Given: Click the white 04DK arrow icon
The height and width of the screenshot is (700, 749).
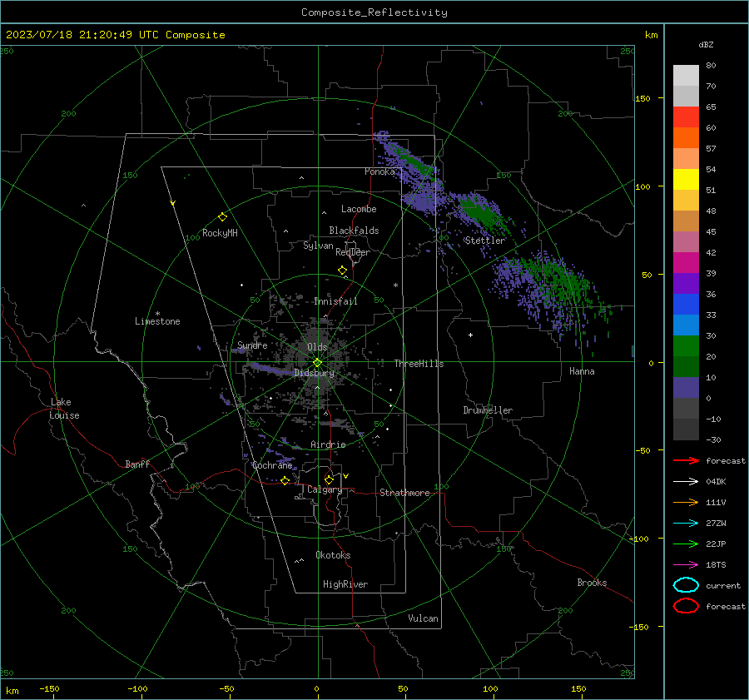Looking at the screenshot, I should tap(686, 481).
